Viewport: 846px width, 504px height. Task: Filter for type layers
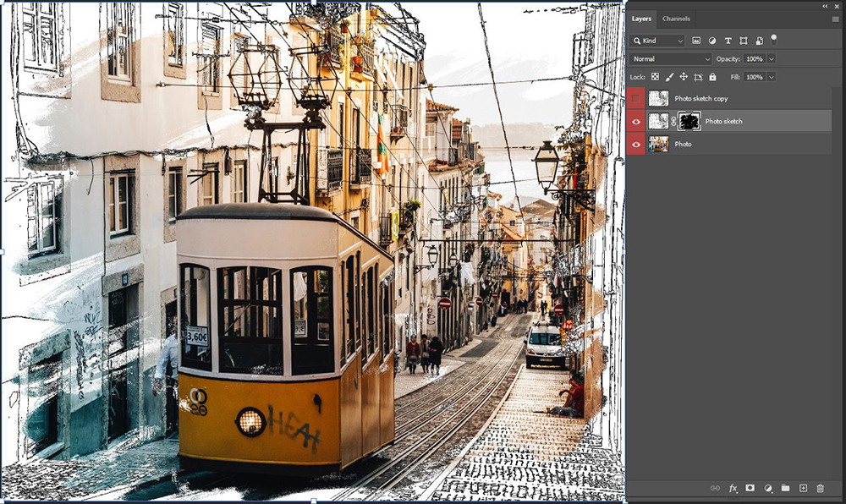(728, 41)
